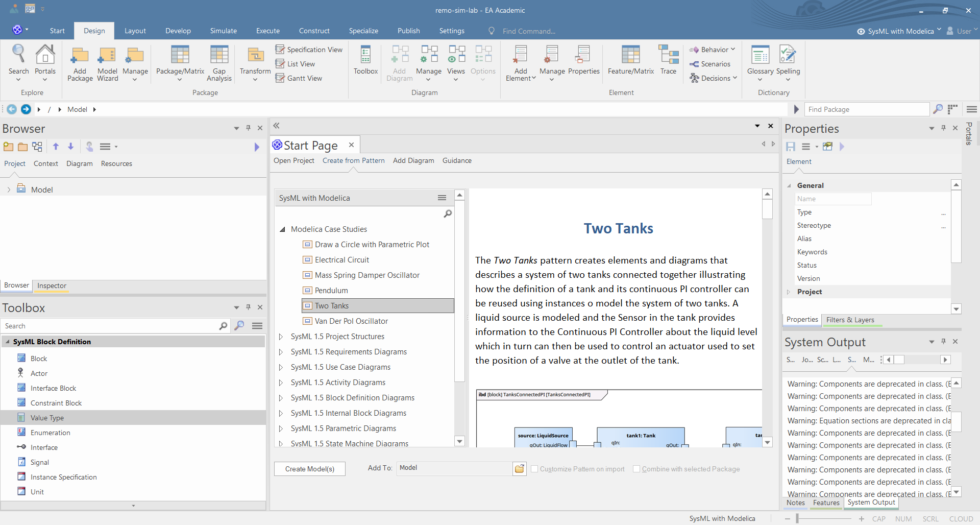Show the diagram Toolbox from ribbon
This screenshot has height=525, width=980.
tap(365, 60)
